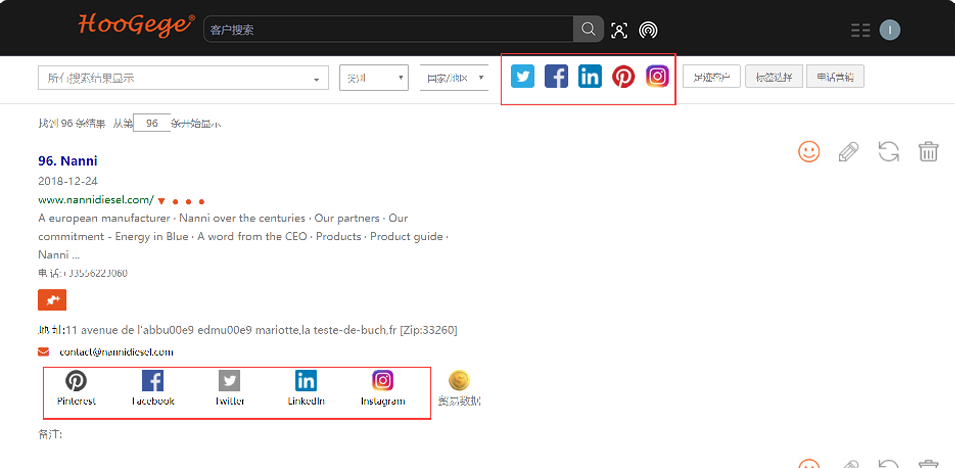Filter by Facebook in top bar
The image size is (955, 468).
(x=556, y=77)
